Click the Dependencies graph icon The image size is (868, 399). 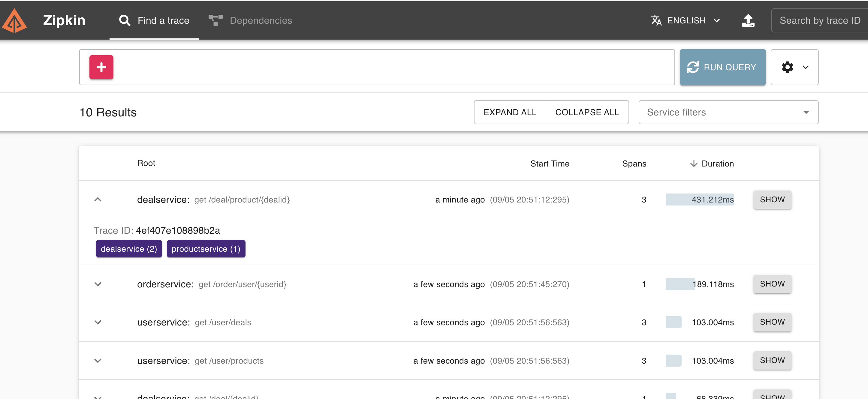[215, 20]
